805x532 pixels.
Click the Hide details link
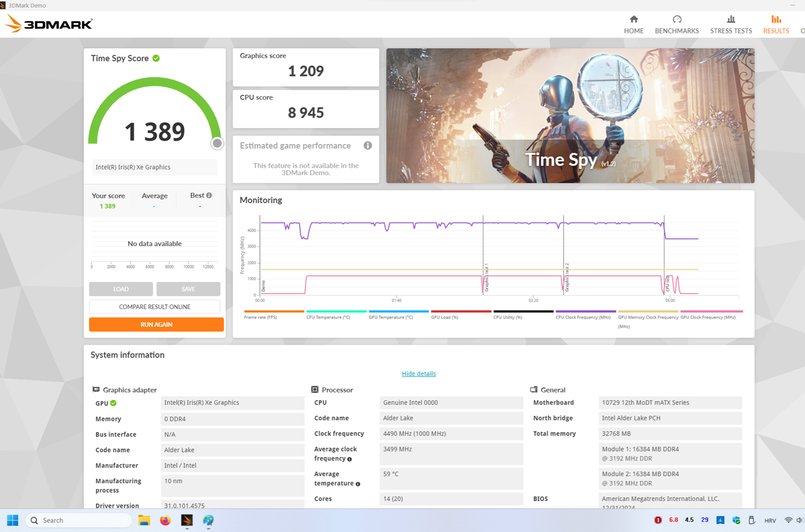pos(419,374)
